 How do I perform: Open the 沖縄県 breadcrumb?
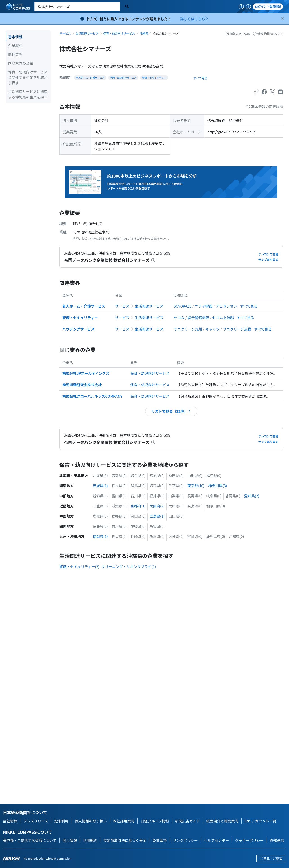144,34
